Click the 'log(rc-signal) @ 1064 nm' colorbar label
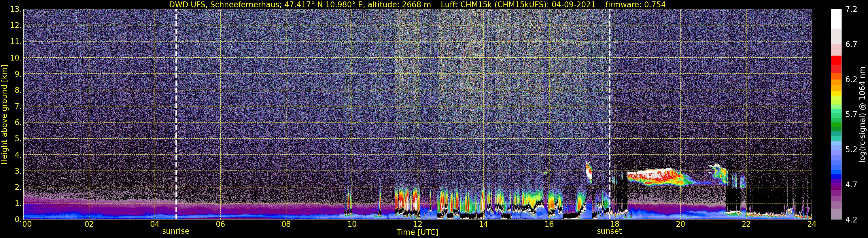The image size is (868, 238). [862, 114]
